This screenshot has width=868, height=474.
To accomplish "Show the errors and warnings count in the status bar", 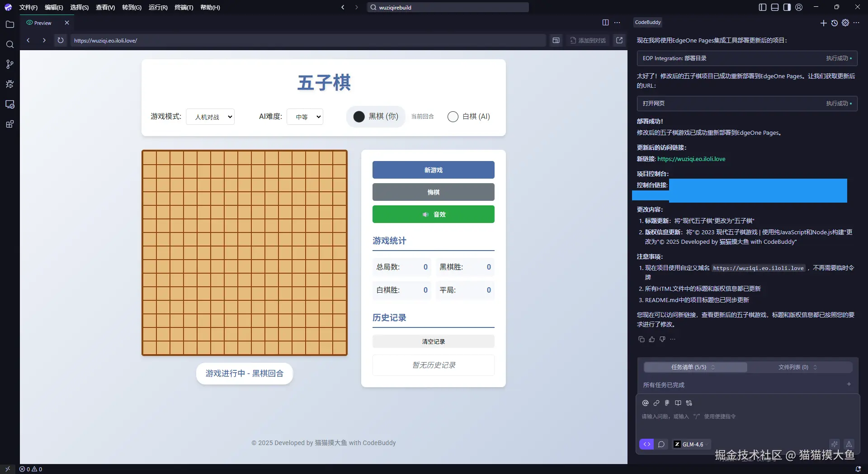I will (31, 469).
